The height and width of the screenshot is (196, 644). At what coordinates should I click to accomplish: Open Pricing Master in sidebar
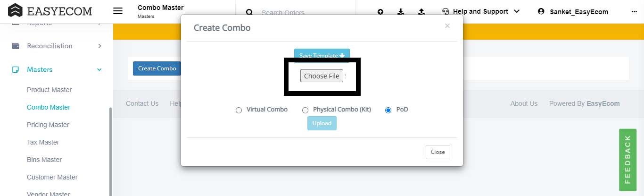pyautogui.click(x=48, y=125)
